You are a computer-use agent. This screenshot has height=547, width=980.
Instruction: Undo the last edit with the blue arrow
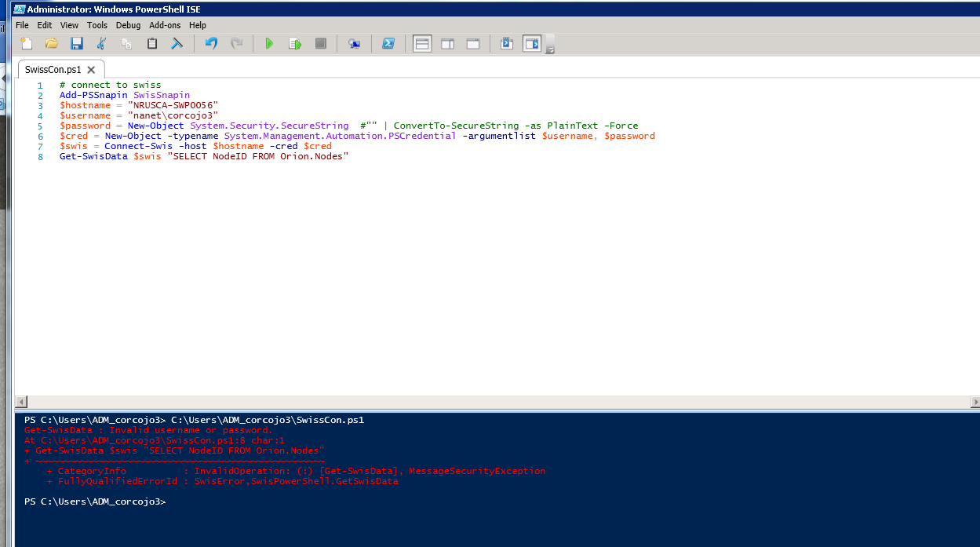[x=211, y=44]
